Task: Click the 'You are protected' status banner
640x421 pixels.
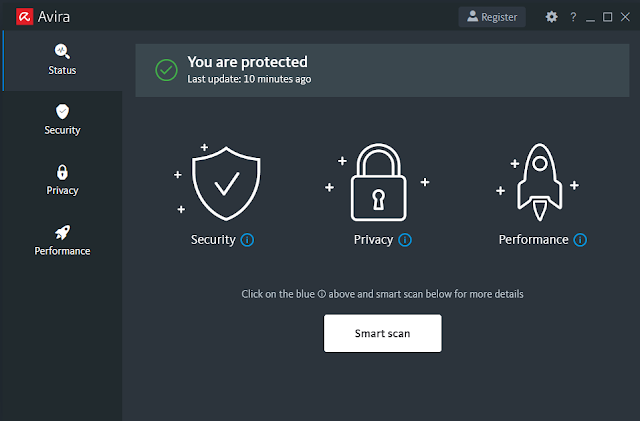Action: click(380, 69)
